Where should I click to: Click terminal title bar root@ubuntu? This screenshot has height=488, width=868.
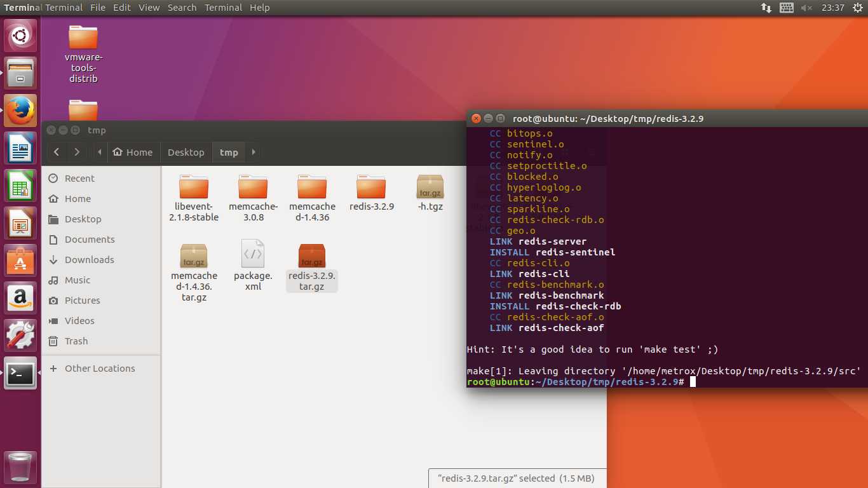pos(667,118)
